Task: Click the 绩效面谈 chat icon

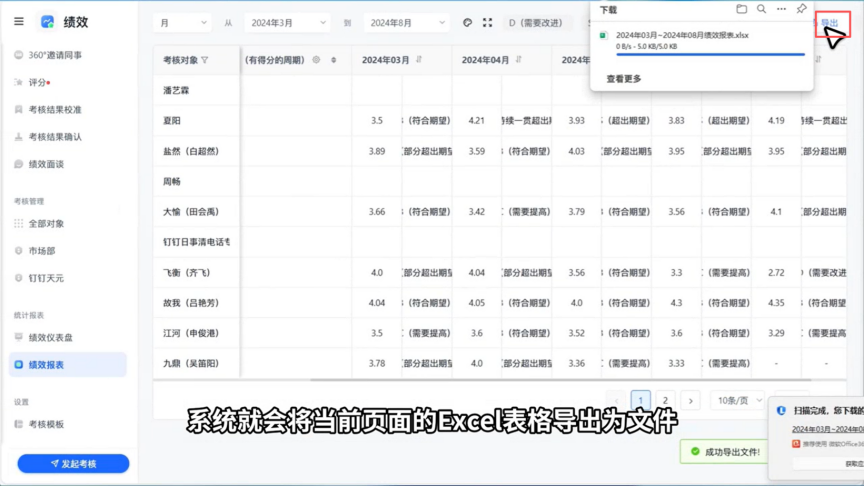Action: tap(19, 164)
